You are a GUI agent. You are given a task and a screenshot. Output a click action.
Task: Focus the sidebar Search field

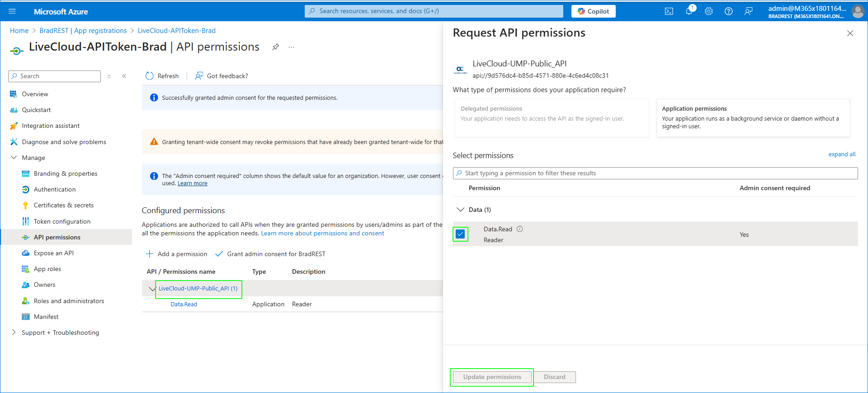click(54, 76)
